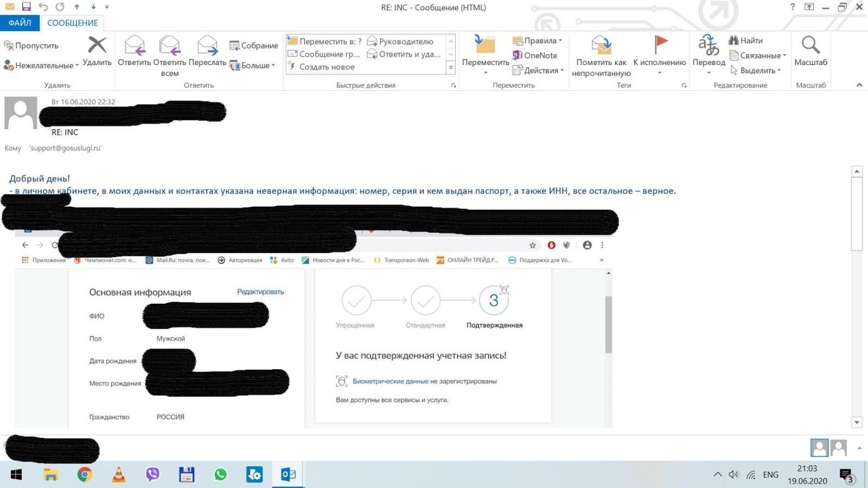Open Нежелательные junk dropdown
868x488 pixels.
pos(41,66)
